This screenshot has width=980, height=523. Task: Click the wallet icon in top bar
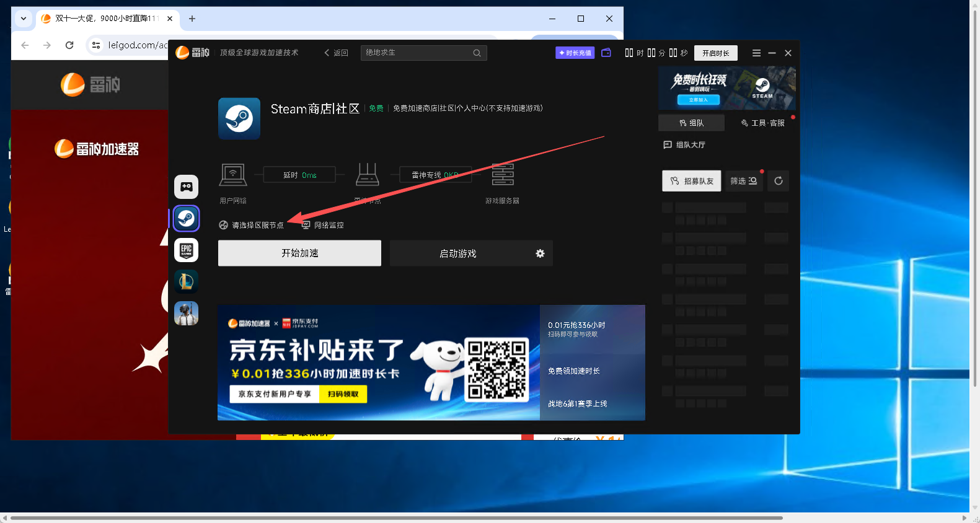606,53
